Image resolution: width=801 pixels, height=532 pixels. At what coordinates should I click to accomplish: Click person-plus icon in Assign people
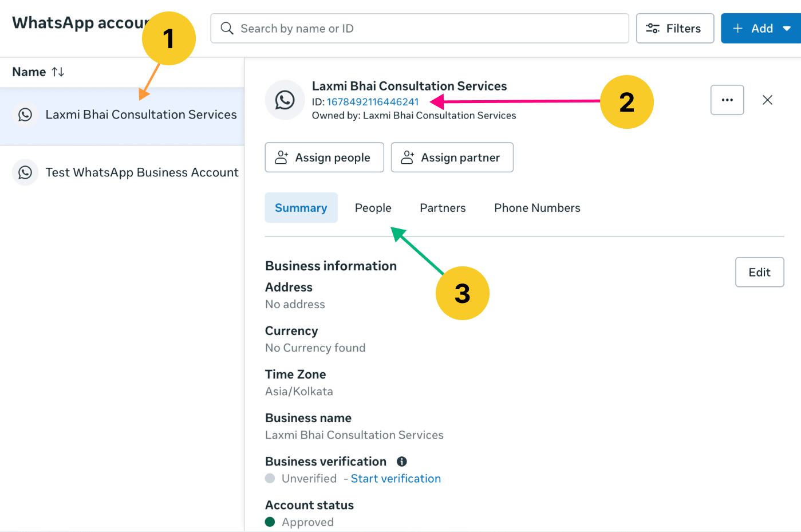[281, 157]
